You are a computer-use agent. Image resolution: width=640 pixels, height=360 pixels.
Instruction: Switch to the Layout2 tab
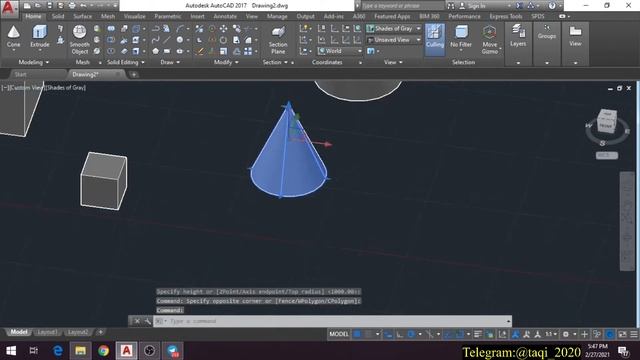78,332
